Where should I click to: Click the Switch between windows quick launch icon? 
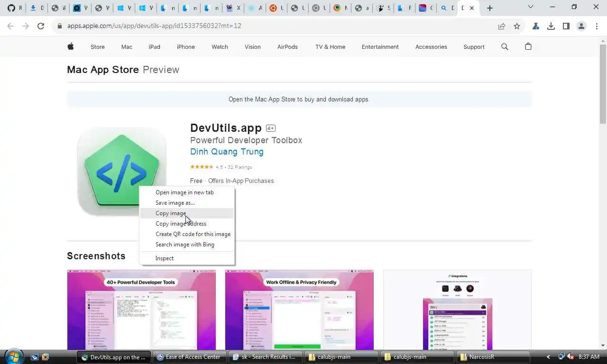45,357
